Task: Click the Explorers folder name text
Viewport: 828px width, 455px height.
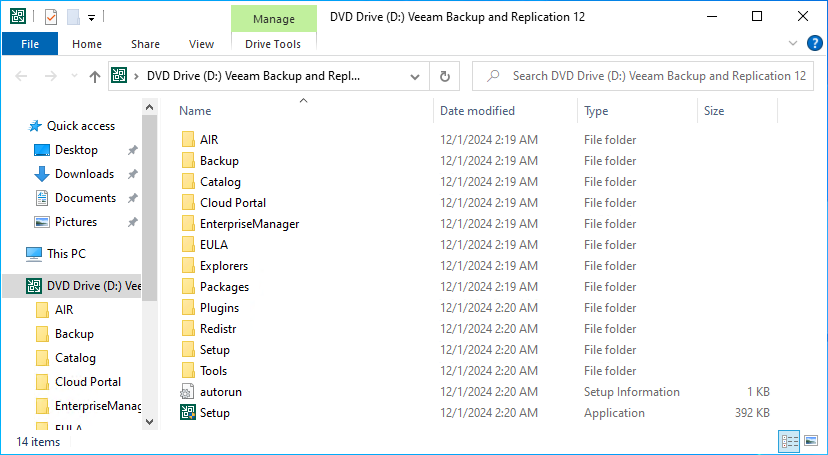Action: [224, 266]
